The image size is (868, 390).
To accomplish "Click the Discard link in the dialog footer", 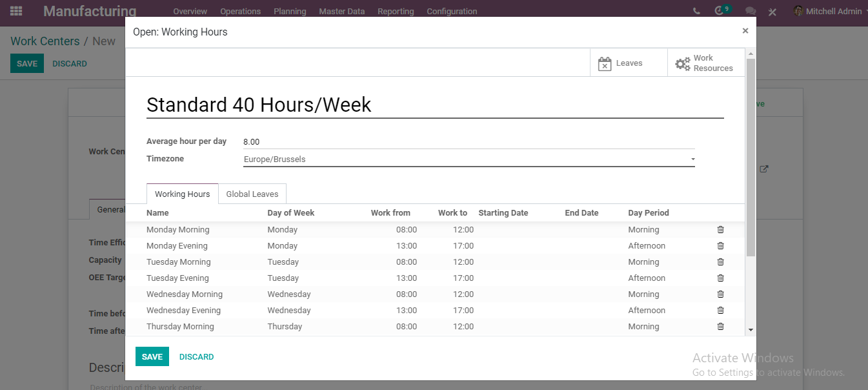I will tap(196, 356).
